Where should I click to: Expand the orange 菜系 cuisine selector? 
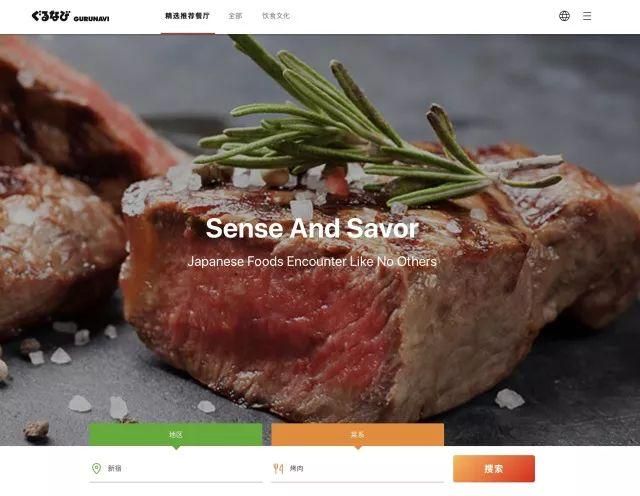358,434
